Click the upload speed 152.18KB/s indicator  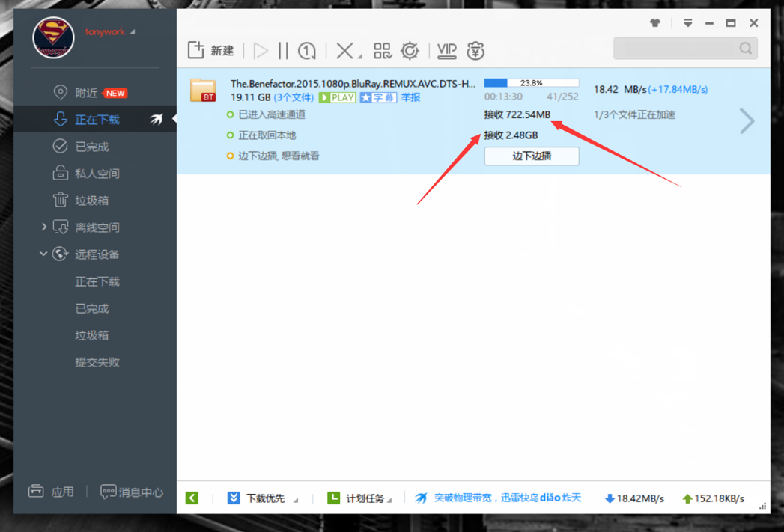click(x=714, y=498)
